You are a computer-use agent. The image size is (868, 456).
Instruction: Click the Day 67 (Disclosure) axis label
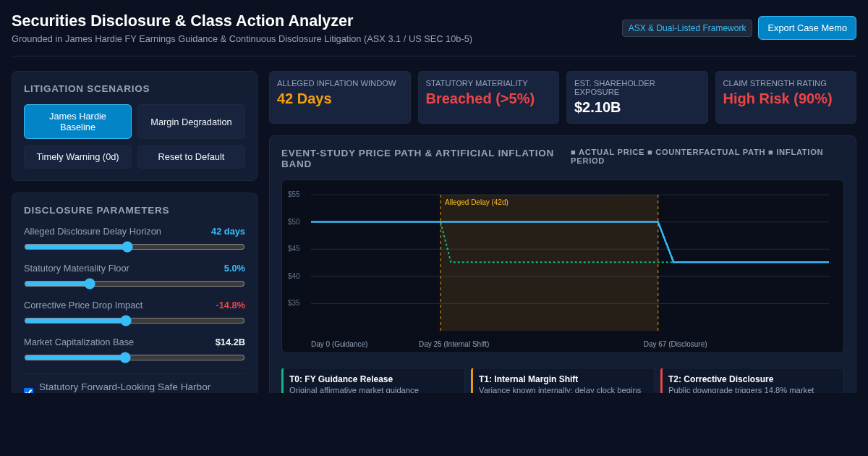pyautogui.click(x=675, y=345)
